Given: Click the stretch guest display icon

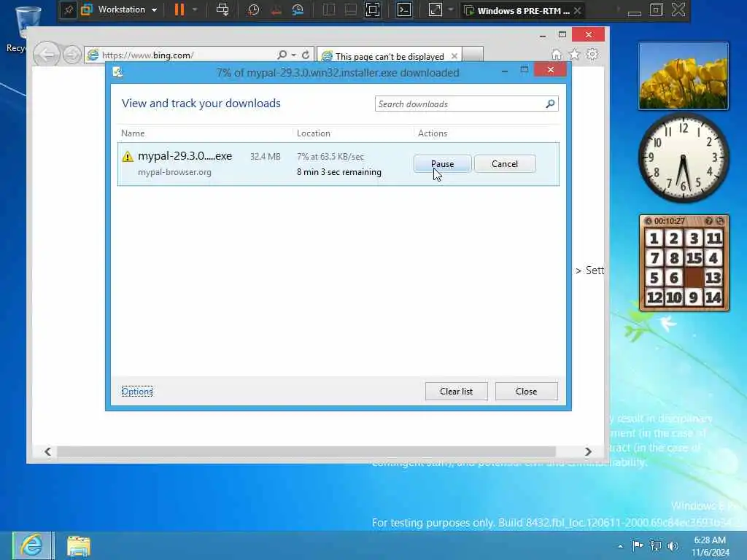Looking at the screenshot, I should tap(435, 9).
